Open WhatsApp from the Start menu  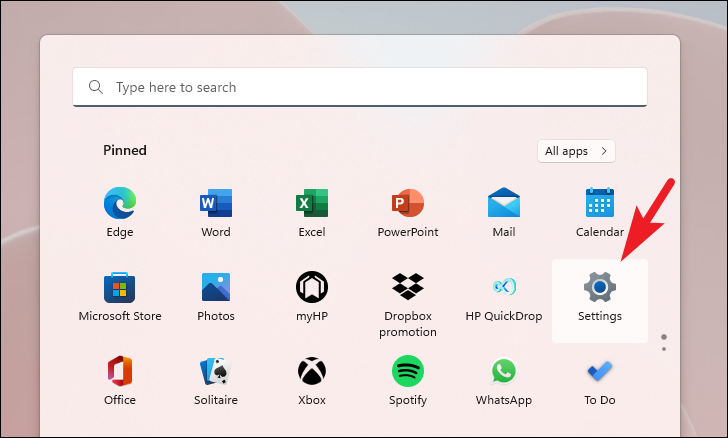pyautogui.click(x=504, y=371)
